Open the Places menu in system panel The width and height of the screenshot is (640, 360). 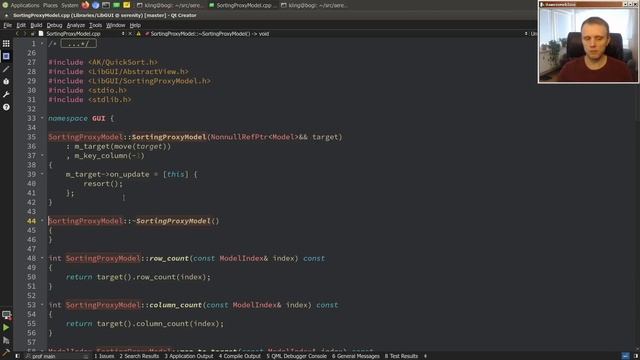50,5
